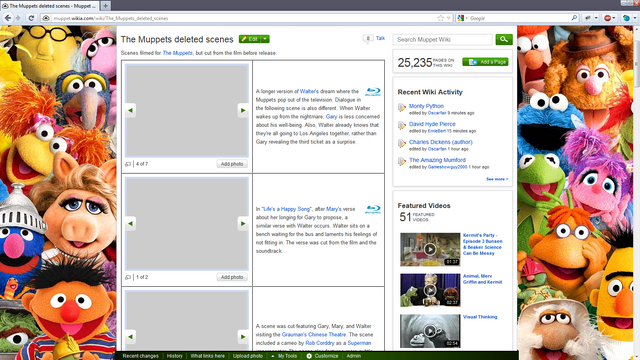Reload the page with the refresh icon
This screenshot has height=360, width=640.
pyautogui.click(x=31, y=18)
